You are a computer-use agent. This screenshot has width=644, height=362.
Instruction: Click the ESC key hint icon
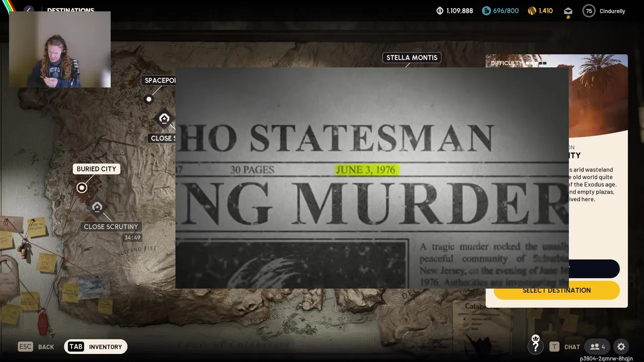(x=26, y=347)
